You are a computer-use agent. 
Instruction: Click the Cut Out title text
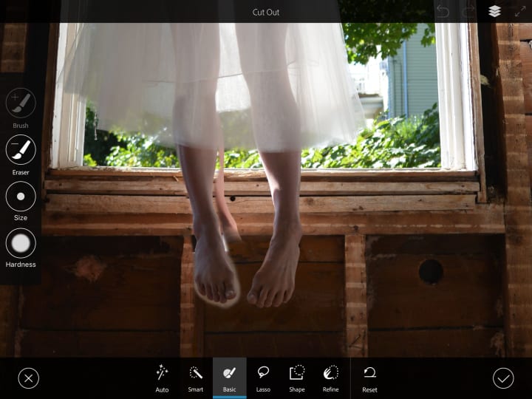[x=266, y=13]
